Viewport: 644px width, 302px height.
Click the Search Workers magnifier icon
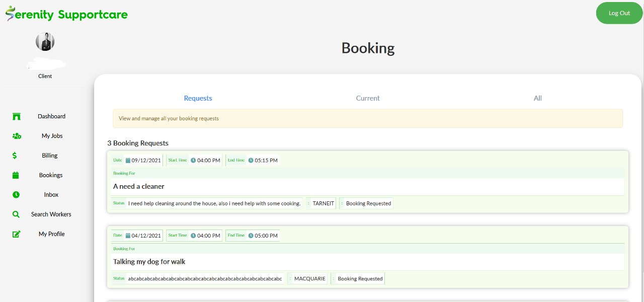(16, 214)
